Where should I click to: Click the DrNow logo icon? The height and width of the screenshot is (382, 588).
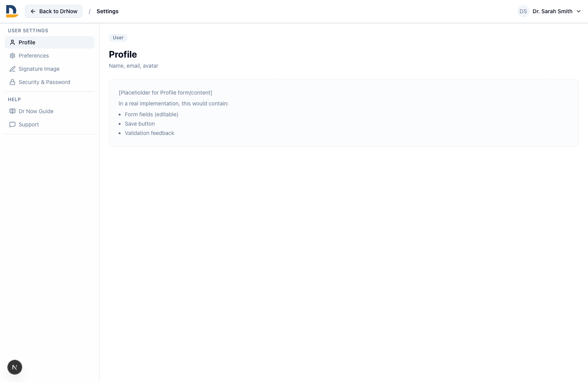click(12, 11)
